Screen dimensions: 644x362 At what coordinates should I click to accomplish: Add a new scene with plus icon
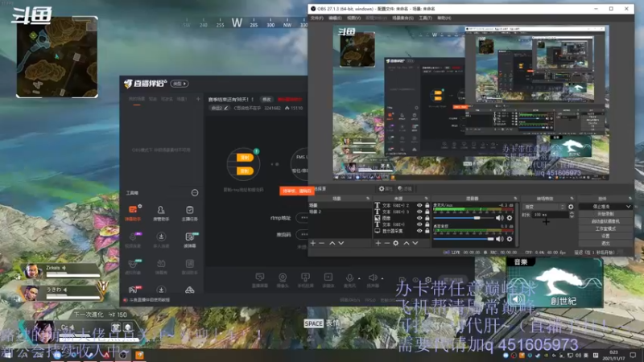click(313, 243)
